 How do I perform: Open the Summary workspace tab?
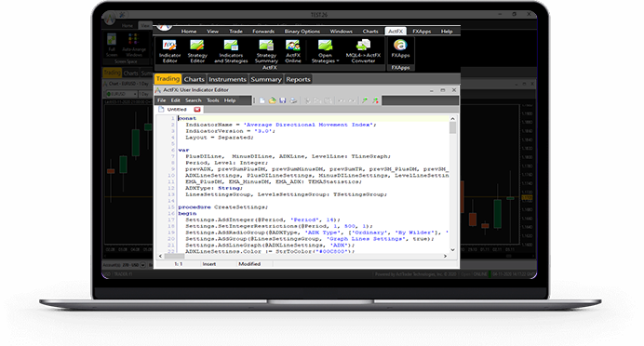coord(266,79)
